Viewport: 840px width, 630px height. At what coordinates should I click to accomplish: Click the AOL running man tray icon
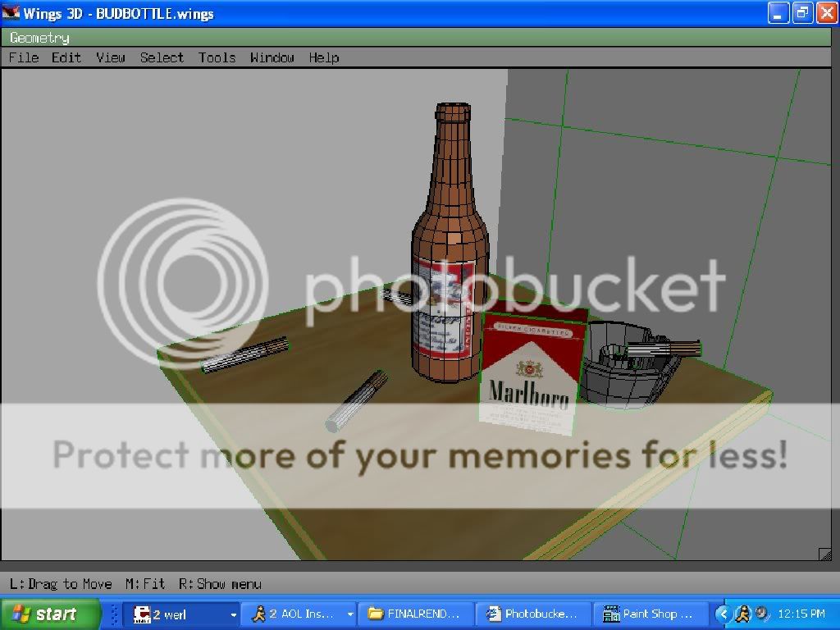(742, 614)
